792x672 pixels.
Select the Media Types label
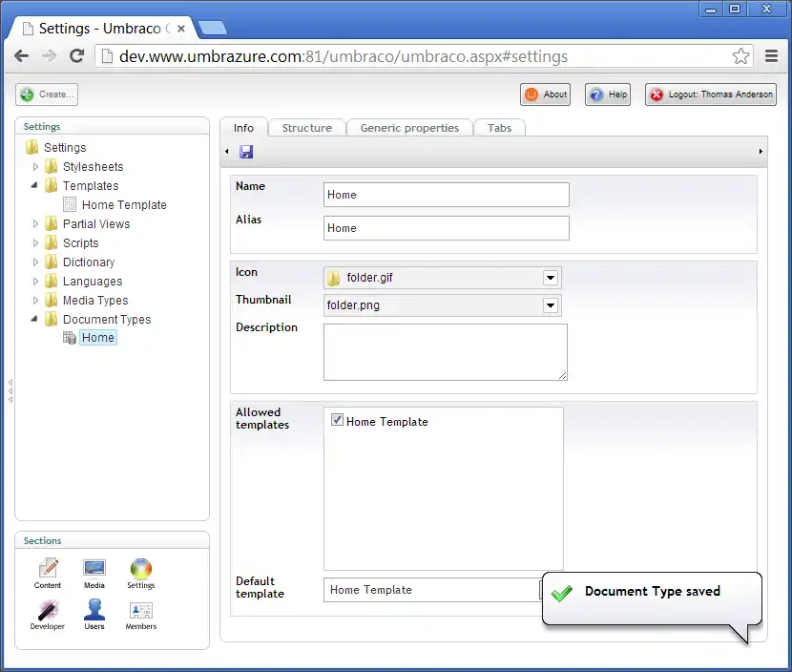point(95,300)
